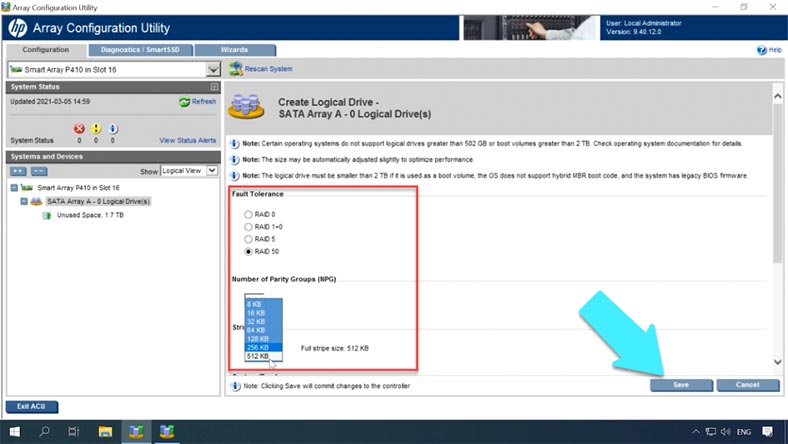
Task: Choose 256 KB stripe size option
Action: tap(263, 347)
